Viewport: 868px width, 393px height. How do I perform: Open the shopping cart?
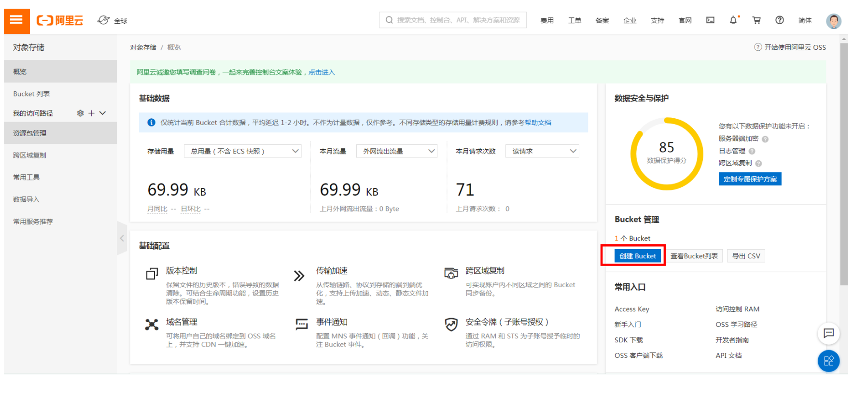click(756, 20)
